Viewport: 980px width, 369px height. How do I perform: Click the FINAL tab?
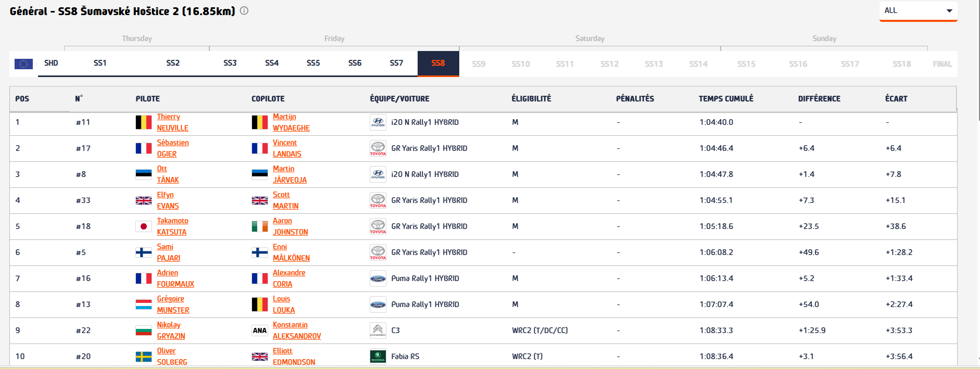point(943,64)
